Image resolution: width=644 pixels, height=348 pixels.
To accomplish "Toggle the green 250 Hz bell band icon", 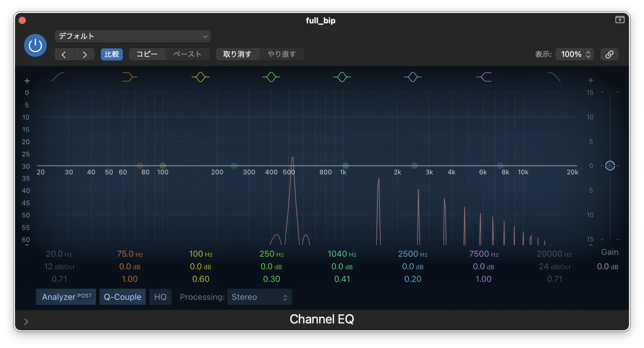I will 271,77.
